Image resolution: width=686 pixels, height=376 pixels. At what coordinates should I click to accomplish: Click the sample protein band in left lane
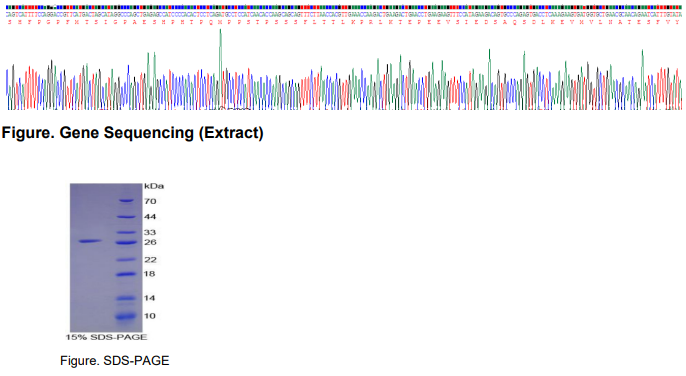click(91, 241)
